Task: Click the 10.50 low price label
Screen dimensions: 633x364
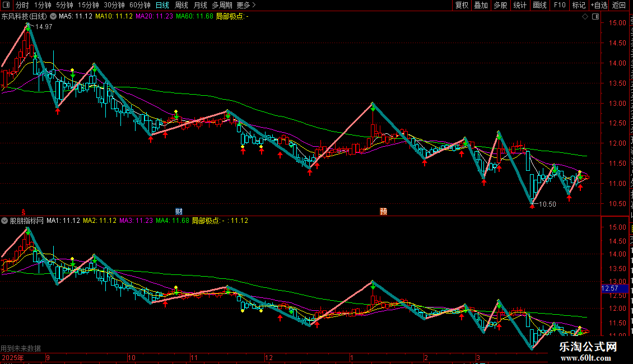Action: click(x=547, y=204)
